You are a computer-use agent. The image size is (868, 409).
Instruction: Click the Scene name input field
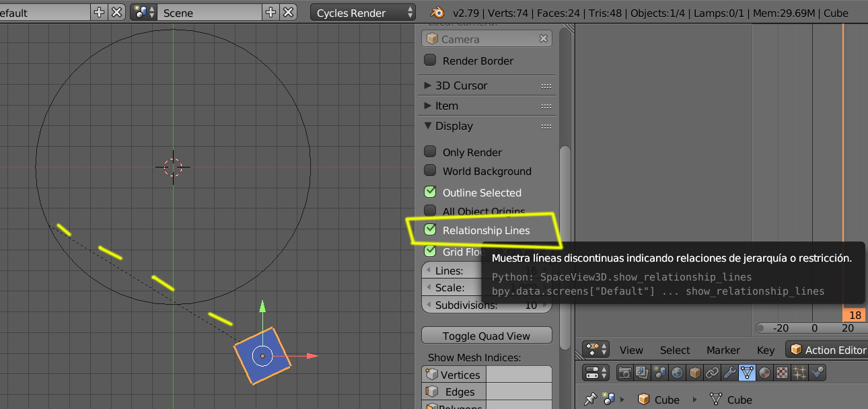[209, 12]
